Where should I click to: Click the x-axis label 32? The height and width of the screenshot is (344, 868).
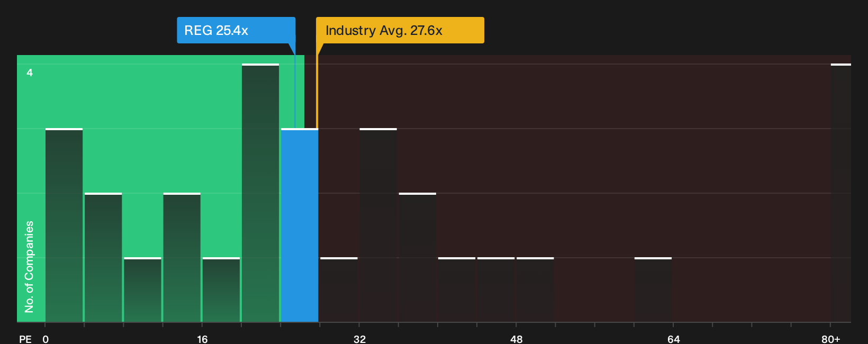359,339
